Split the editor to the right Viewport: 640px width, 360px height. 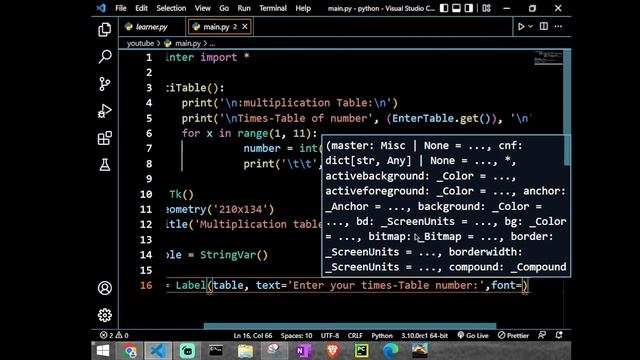click(x=544, y=27)
